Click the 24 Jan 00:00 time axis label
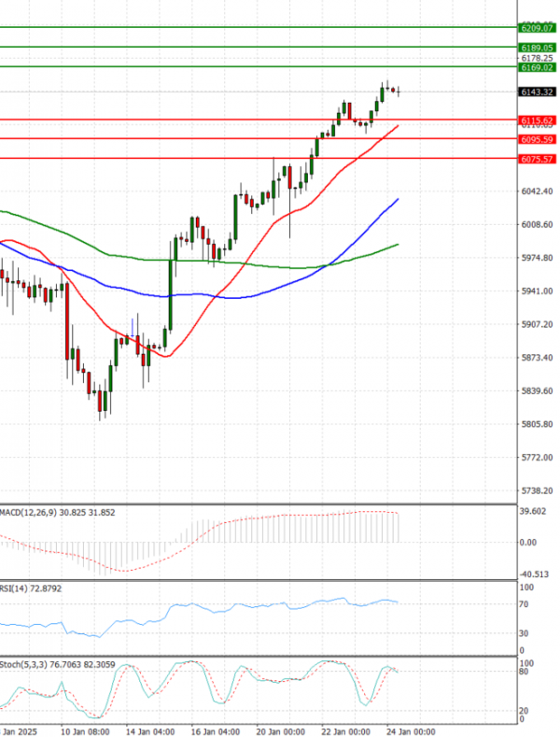Image resolution: width=560 pixels, height=737 pixels. click(x=411, y=731)
